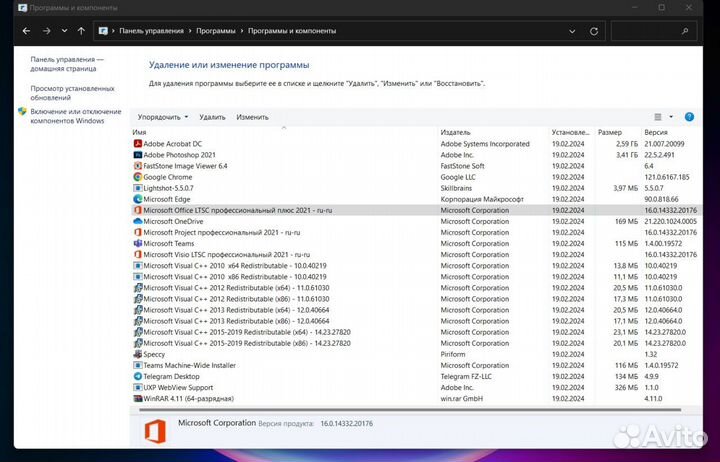Select Telegram Desktop in the list
Screen dimensions: 720x462
(x=171, y=376)
